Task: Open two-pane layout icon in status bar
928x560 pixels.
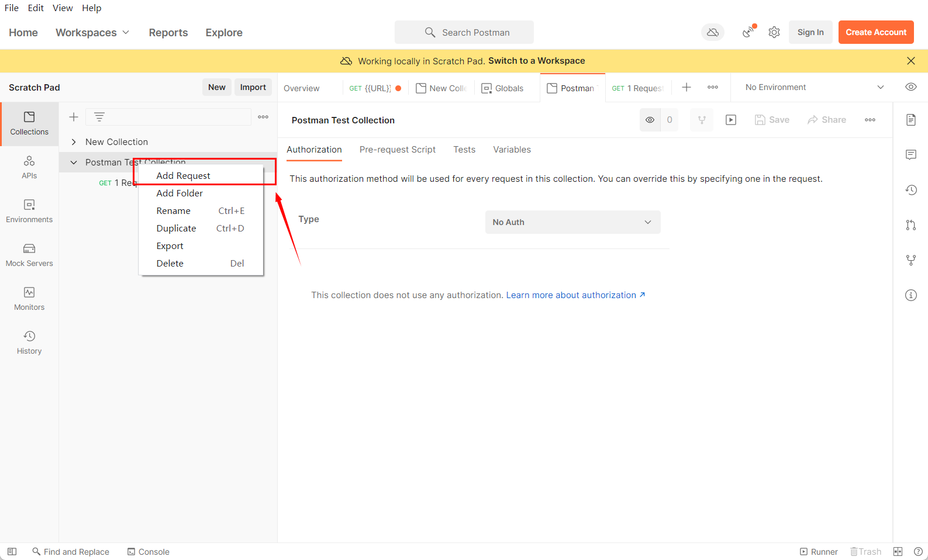Action: pos(898,551)
